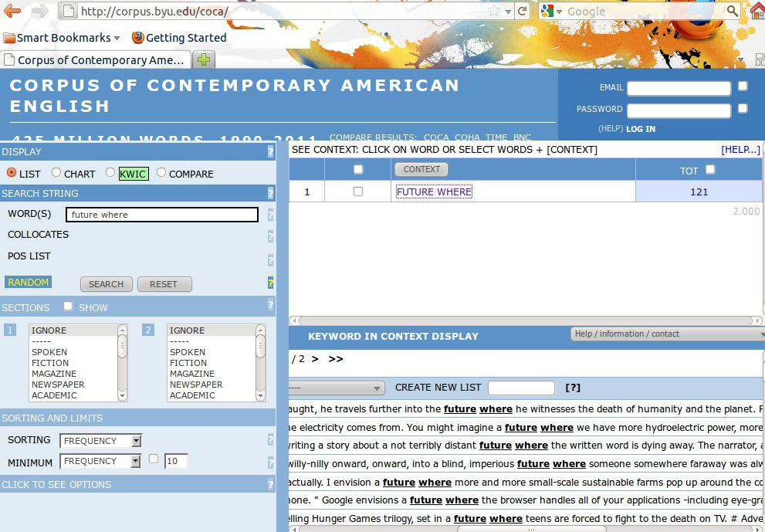The height and width of the screenshot is (532, 765).
Task: Select the CHART display radio button
Action: 56,172
